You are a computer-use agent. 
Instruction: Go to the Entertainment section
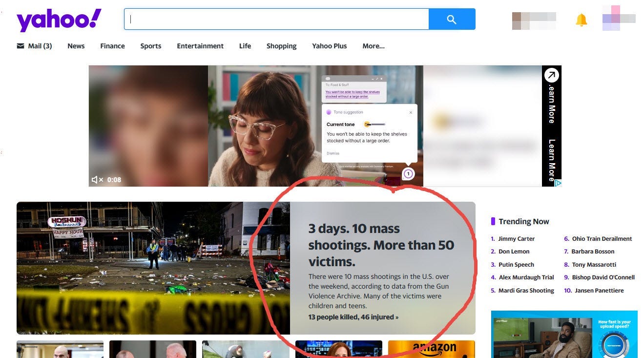pos(200,46)
